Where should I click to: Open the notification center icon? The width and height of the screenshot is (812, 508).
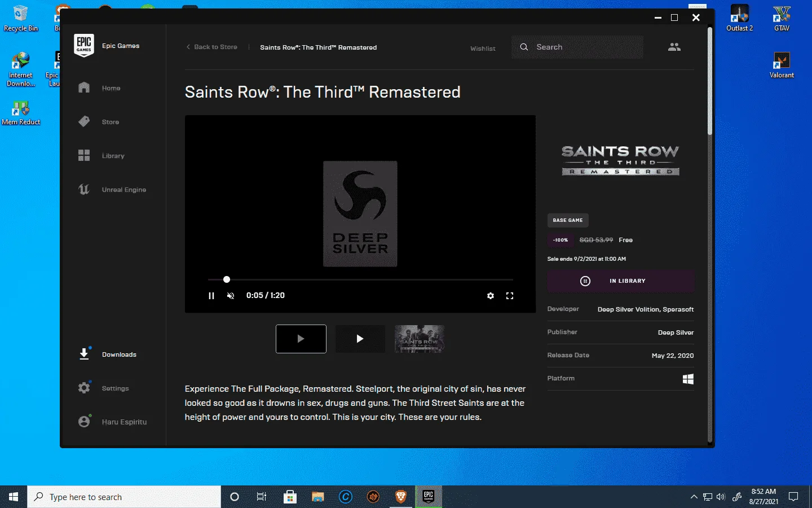coord(793,497)
